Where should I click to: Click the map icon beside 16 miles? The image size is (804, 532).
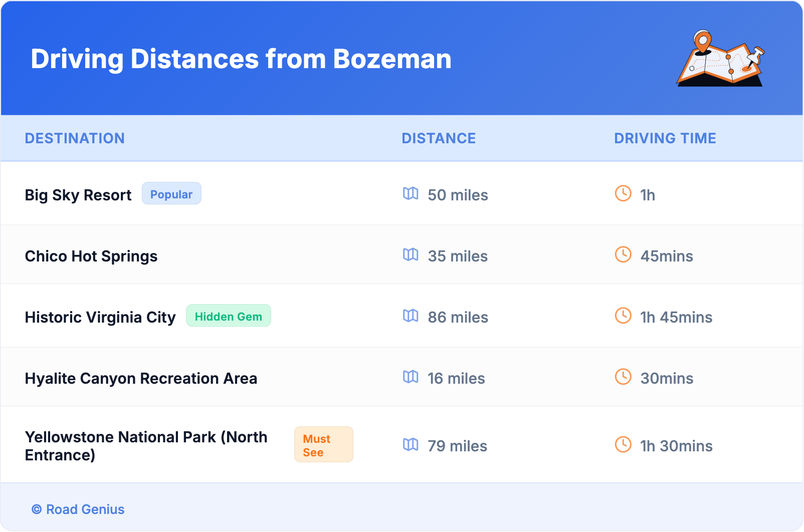(x=411, y=377)
